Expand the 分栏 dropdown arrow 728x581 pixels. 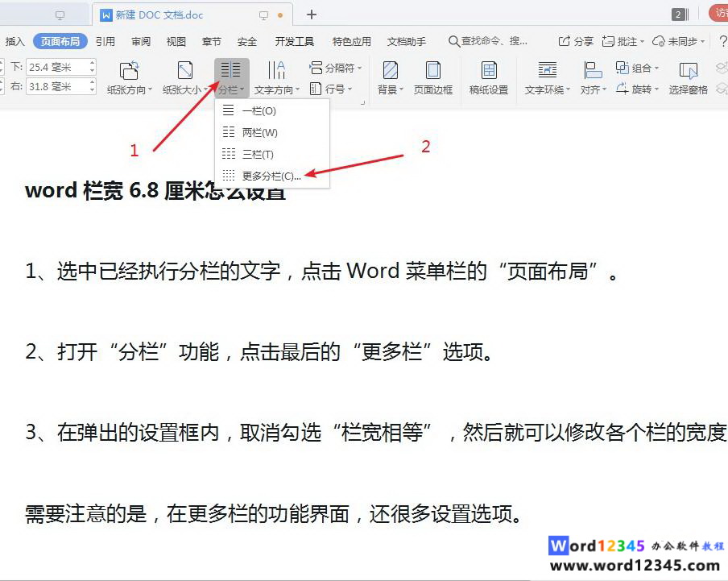coord(242,89)
